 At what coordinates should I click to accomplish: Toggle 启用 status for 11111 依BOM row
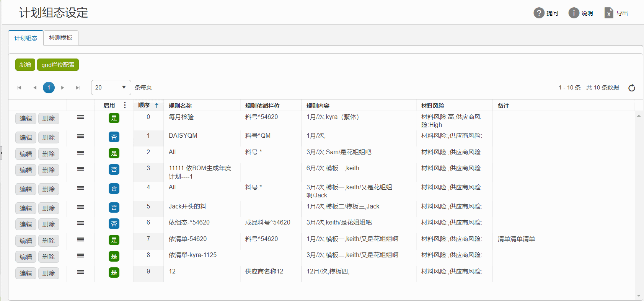114,169
